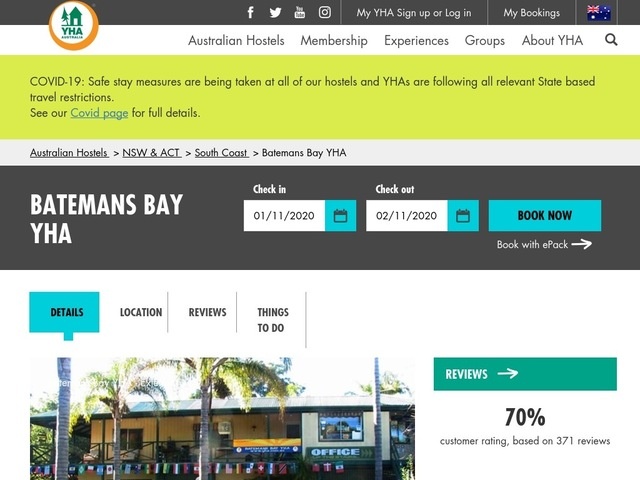Open the Instagram icon in header
This screenshot has height=480, width=640.
(324, 12)
